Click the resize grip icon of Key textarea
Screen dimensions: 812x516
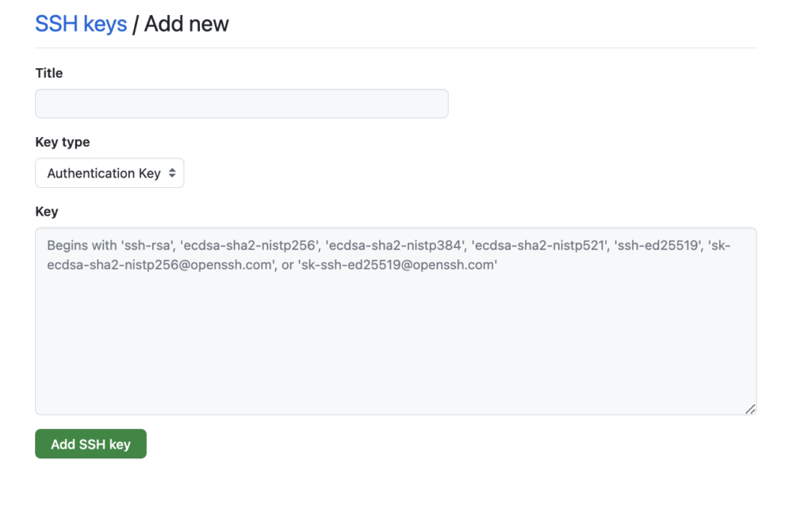tap(750, 409)
